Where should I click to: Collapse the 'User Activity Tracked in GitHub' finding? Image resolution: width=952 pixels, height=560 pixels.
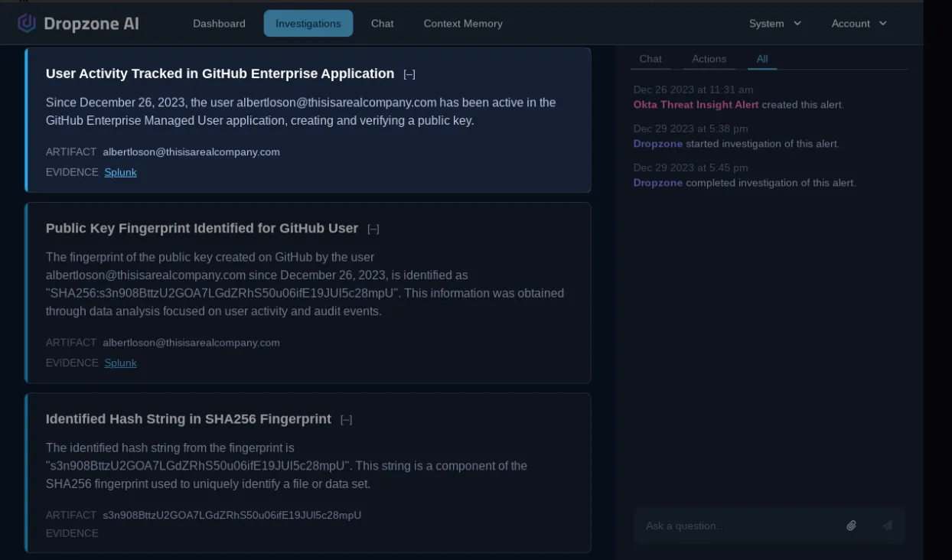409,74
